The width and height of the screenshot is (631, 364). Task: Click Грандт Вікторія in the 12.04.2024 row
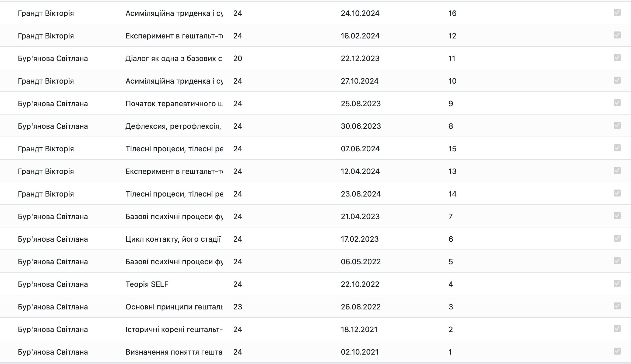46,171
